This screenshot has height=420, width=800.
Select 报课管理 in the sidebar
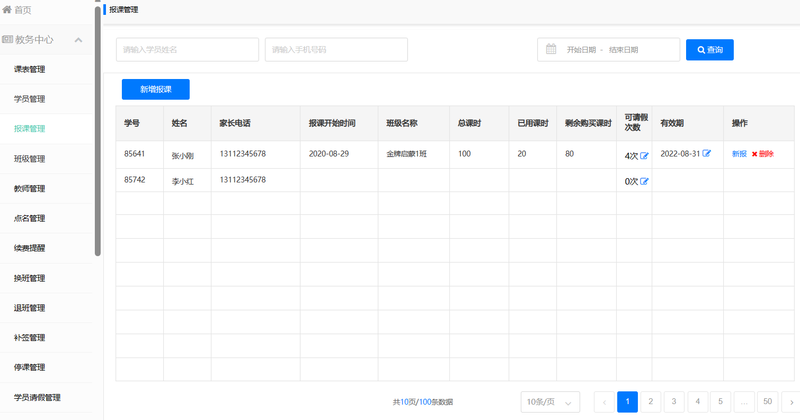pyautogui.click(x=30, y=129)
